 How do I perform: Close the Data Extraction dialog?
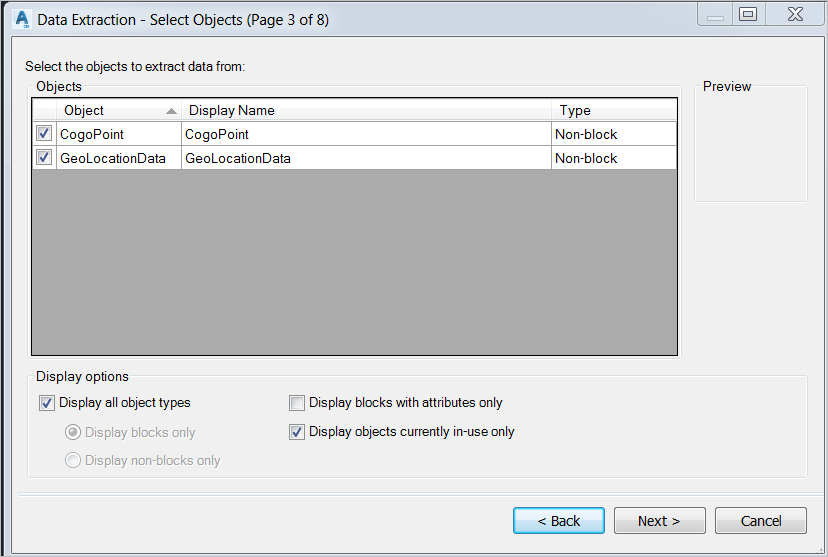pyautogui.click(x=795, y=14)
